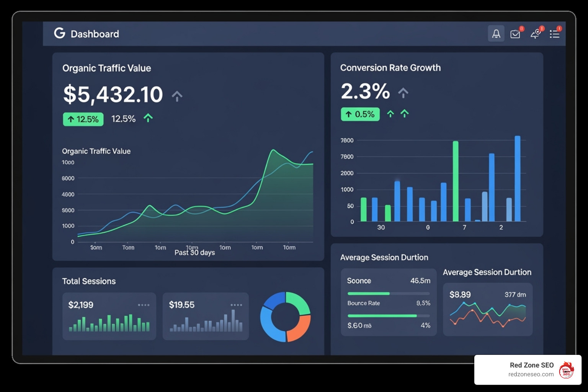Click the Organic Traffic Value heading
The width and height of the screenshot is (588, 392).
coord(106,68)
